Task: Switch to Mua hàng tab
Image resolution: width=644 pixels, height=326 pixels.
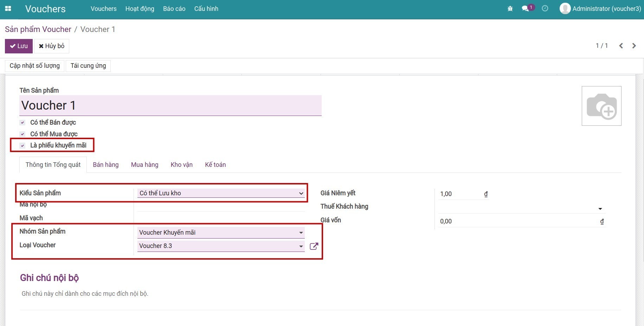Action: click(x=144, y=165)
